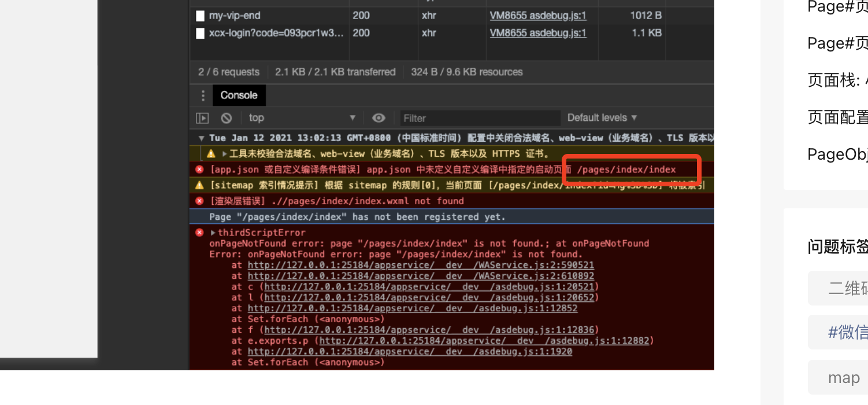Click the error icon beside thirdScriptError
Image resolution: width=868 pixels, height=405 pixels.
pyautogui.click(x=199, y=233)
